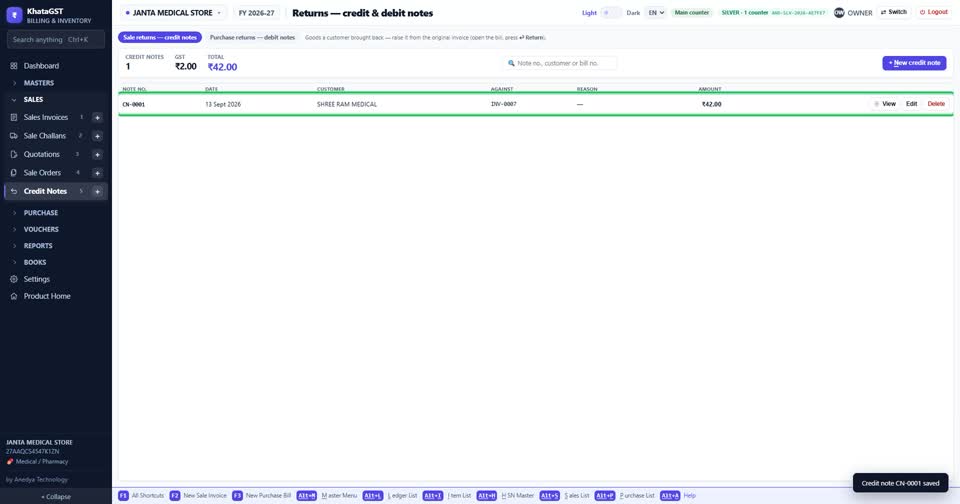
Task: Create a new quotation using plus icon
Action: point(97,154)
